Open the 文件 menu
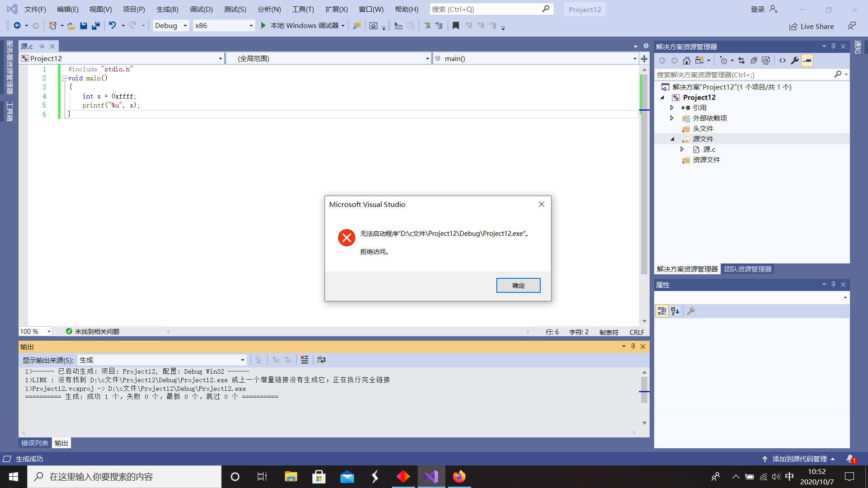This screenshot has height=488, width=868. point(34,8)
